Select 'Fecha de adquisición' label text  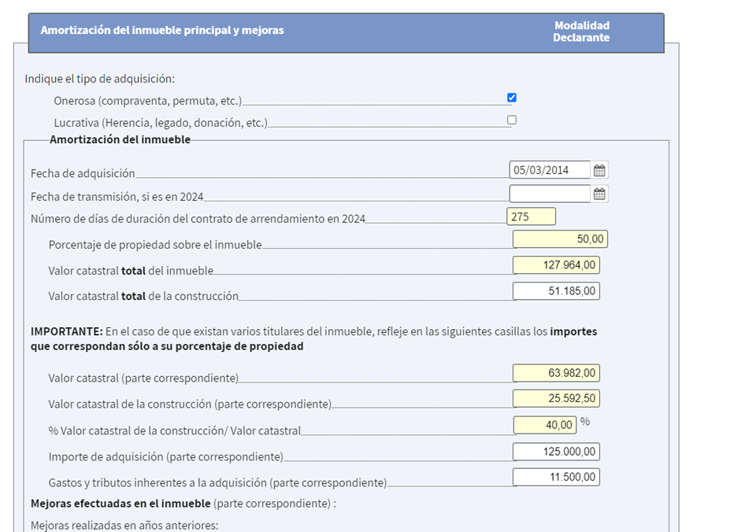coord(83,173)
